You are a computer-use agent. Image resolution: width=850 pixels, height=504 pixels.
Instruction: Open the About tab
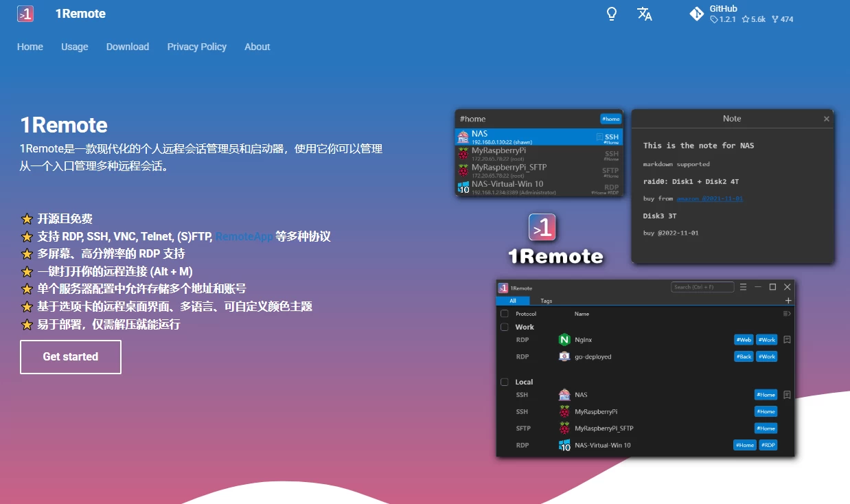tap(257, 47)
